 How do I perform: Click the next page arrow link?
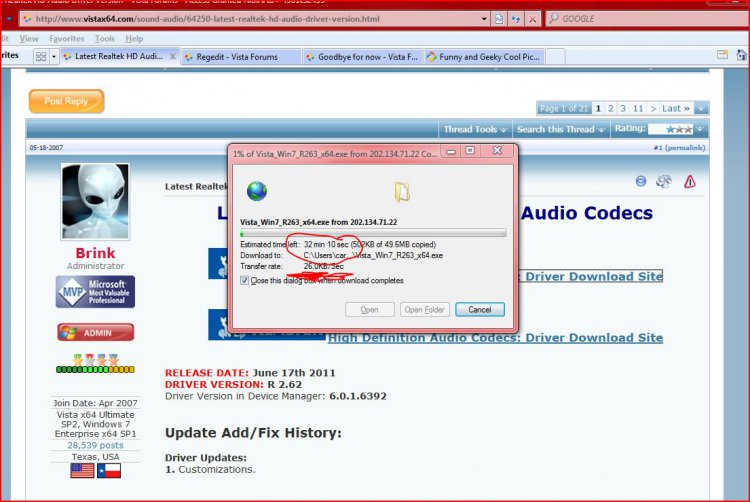tap(653, 109)
